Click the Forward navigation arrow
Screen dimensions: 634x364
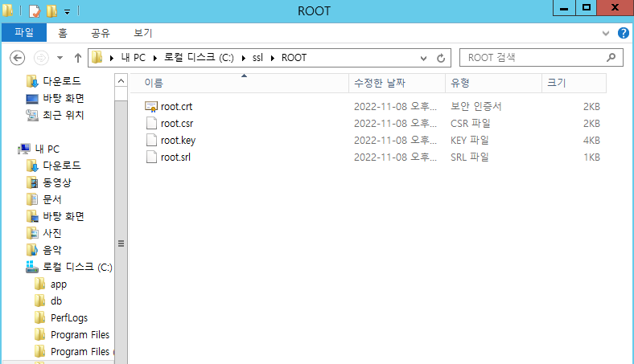[x=41, y=58]
